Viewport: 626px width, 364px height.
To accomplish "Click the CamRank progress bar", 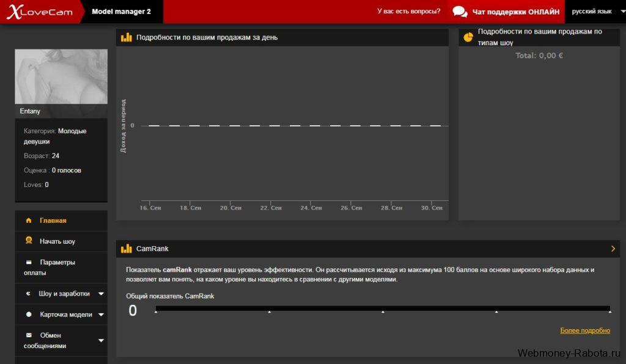I will coord(383,308).
